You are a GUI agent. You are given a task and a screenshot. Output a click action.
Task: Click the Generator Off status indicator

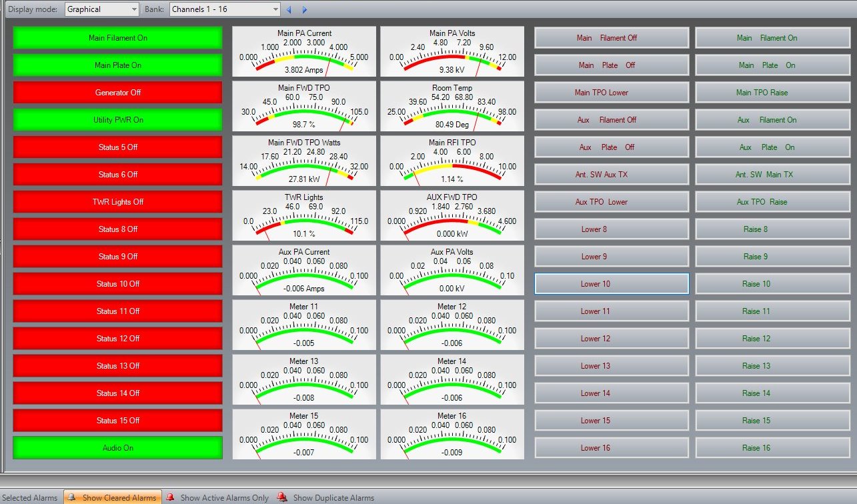pyautogui.click(x=118, y=93)
